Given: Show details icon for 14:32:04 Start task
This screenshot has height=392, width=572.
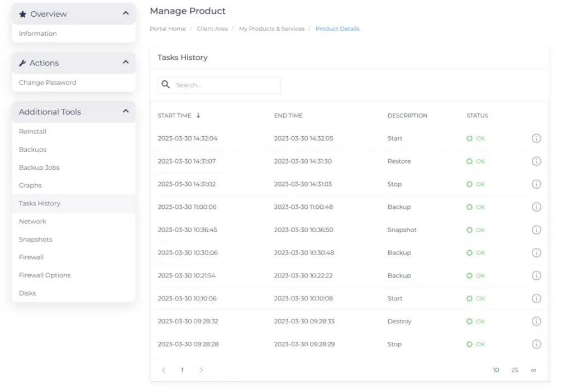Looking at the screenshot, I should (x=536, y=138).
